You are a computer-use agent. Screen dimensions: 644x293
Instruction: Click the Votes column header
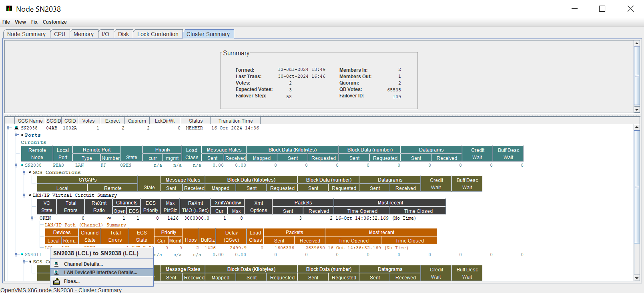click(x=88, y=121)
